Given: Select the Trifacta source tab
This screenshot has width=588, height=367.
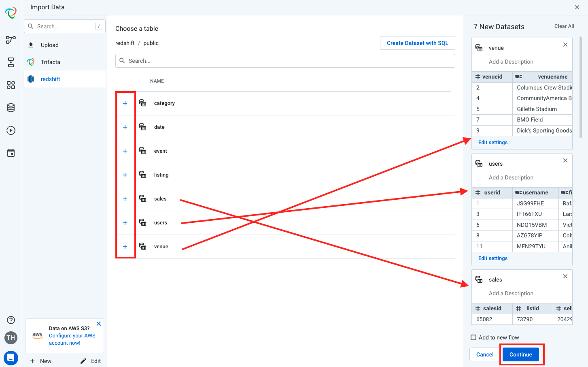Looking at the screenshot, I should coord(49,62).
